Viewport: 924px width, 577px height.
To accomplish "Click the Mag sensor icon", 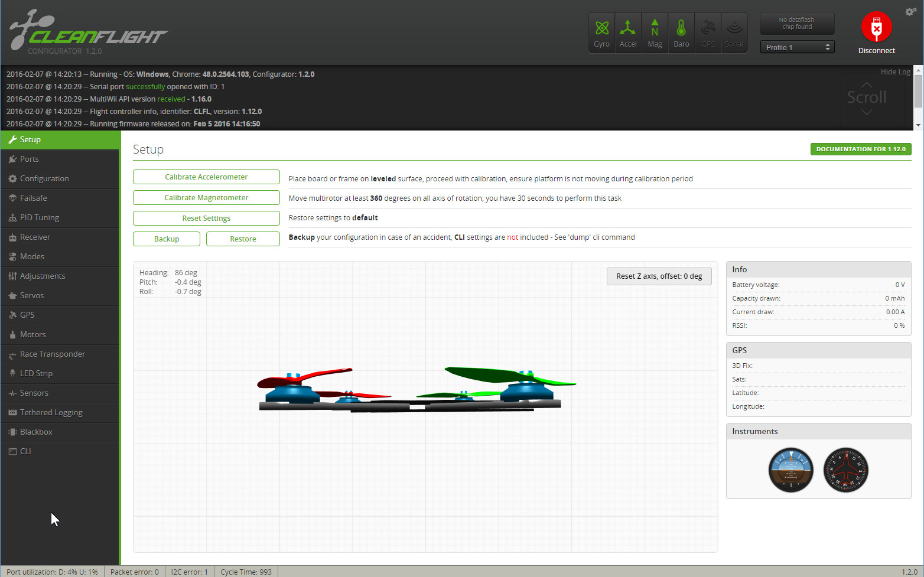I will [x=655, y=33].
